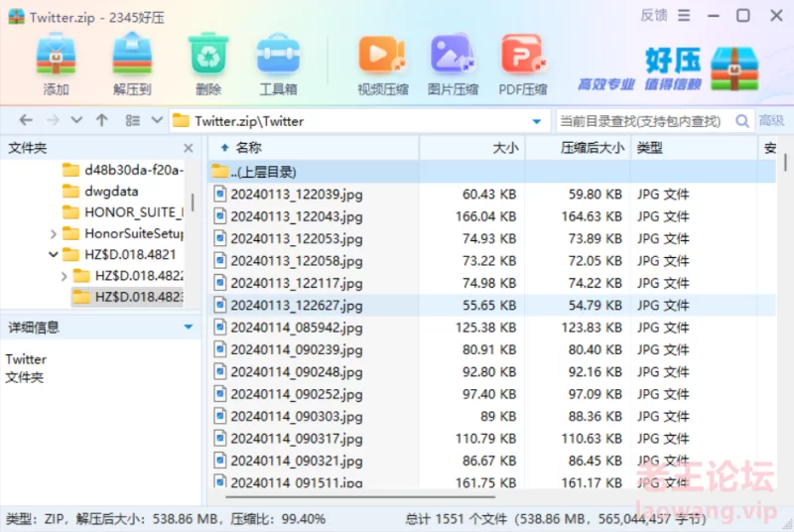Click the folder icon of ..(上层目录)
The height and width of the screenshot is (532, 794).
(x=219, y=171)
